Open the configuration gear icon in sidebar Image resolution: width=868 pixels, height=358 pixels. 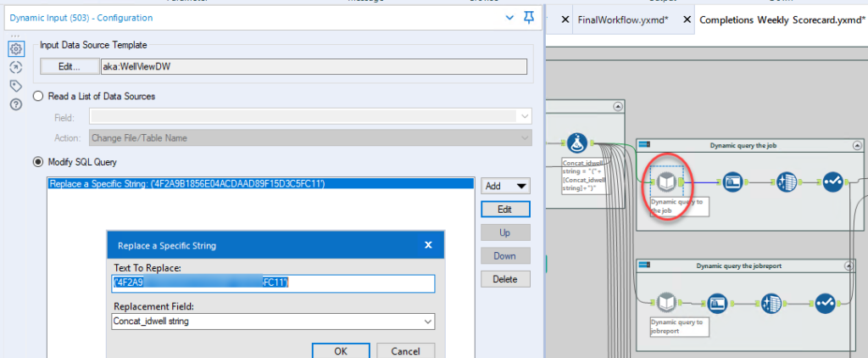16,48
